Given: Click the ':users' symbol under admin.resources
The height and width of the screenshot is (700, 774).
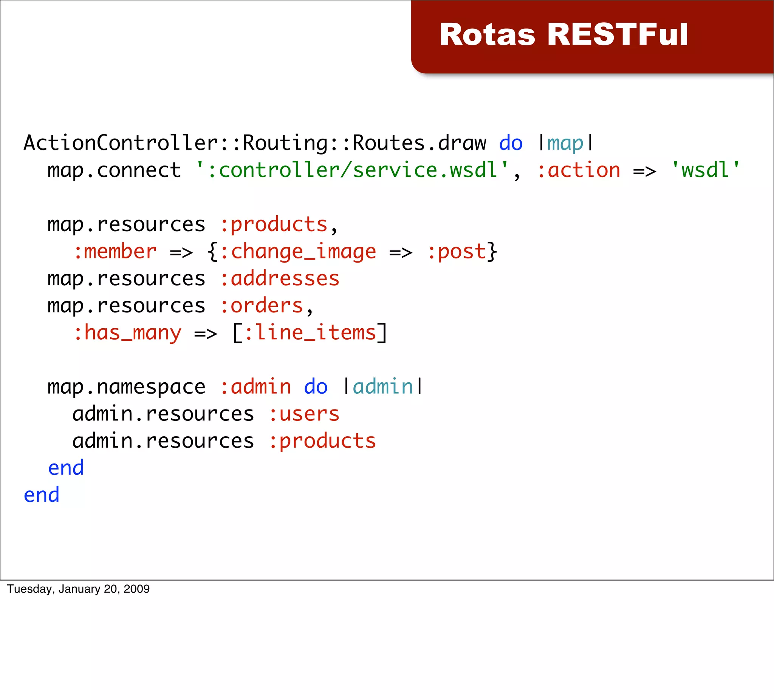Looking at the screenshot, I should (304, 414).
